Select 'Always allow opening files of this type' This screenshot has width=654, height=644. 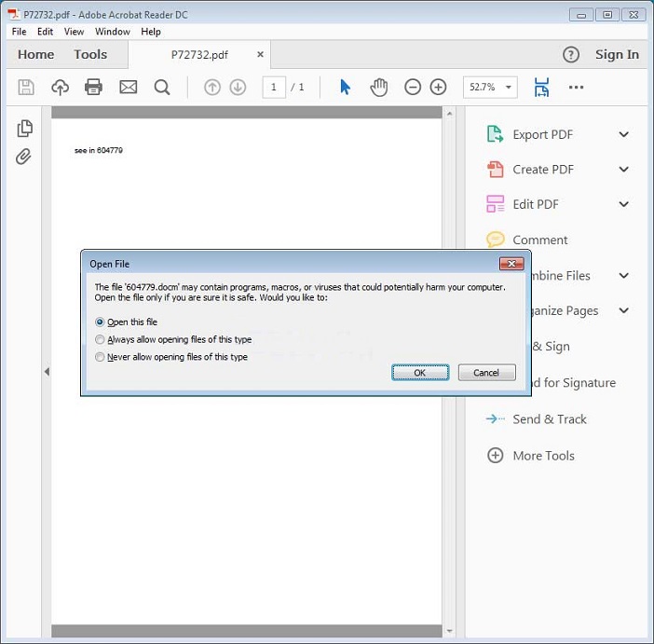coord(100,339)
